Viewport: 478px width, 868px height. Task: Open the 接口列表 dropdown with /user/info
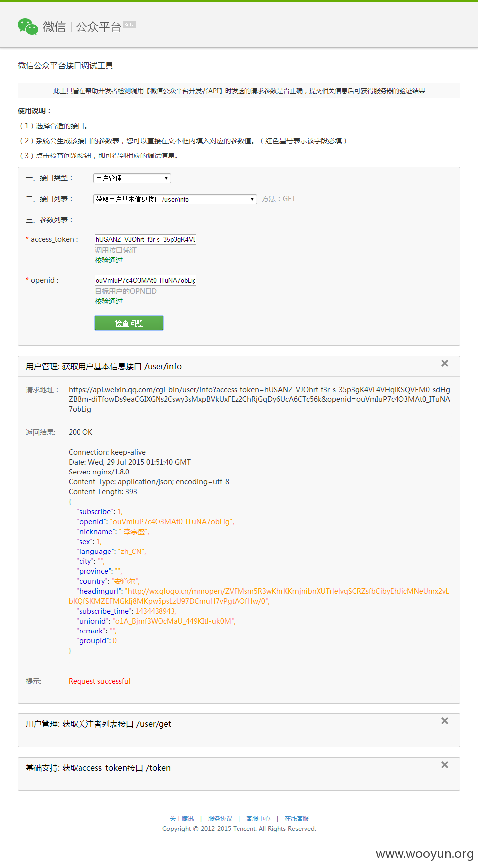tap(175, 199)
